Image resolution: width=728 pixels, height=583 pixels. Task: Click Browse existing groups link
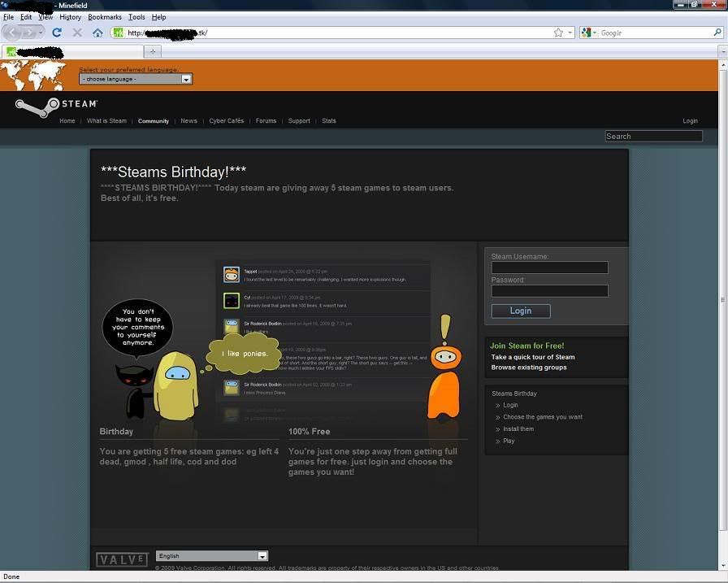529,367
